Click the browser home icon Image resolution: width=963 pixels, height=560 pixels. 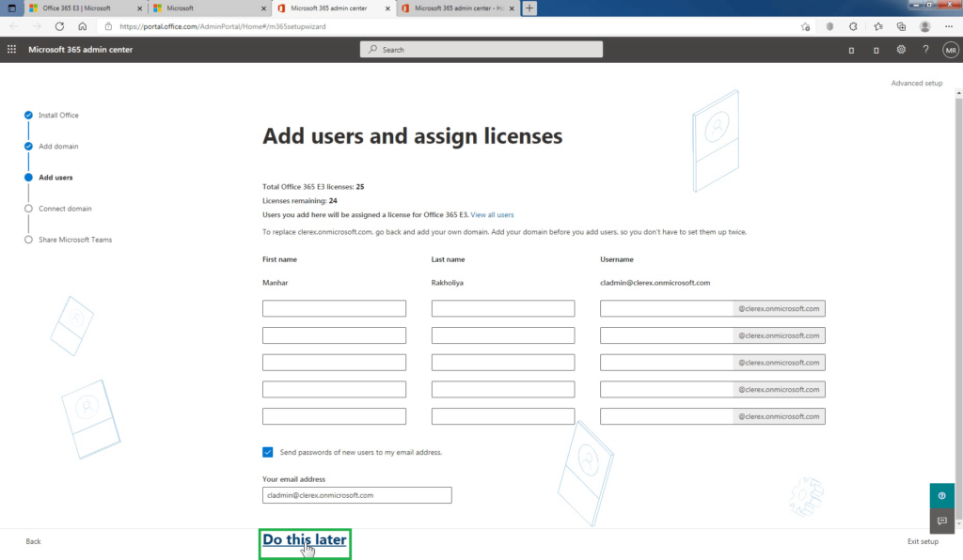coord(83,26)
